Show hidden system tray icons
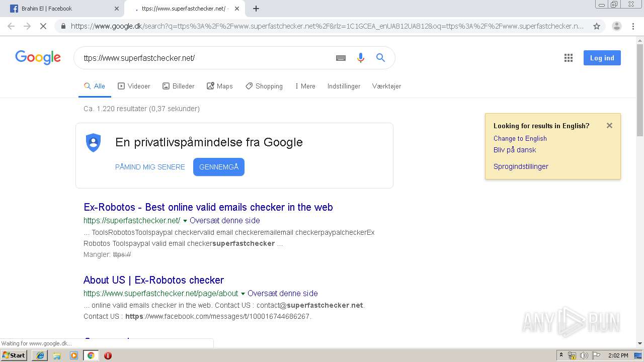 tap(561, 355)
